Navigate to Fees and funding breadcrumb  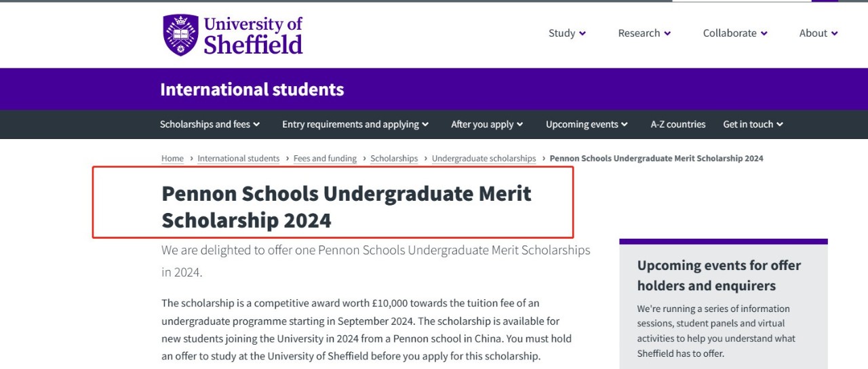tap(325, 158)
